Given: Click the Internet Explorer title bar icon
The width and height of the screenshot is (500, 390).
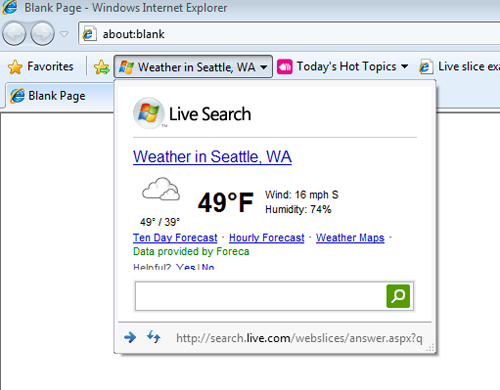Looking at the screenshot, I should click(10, 7).
